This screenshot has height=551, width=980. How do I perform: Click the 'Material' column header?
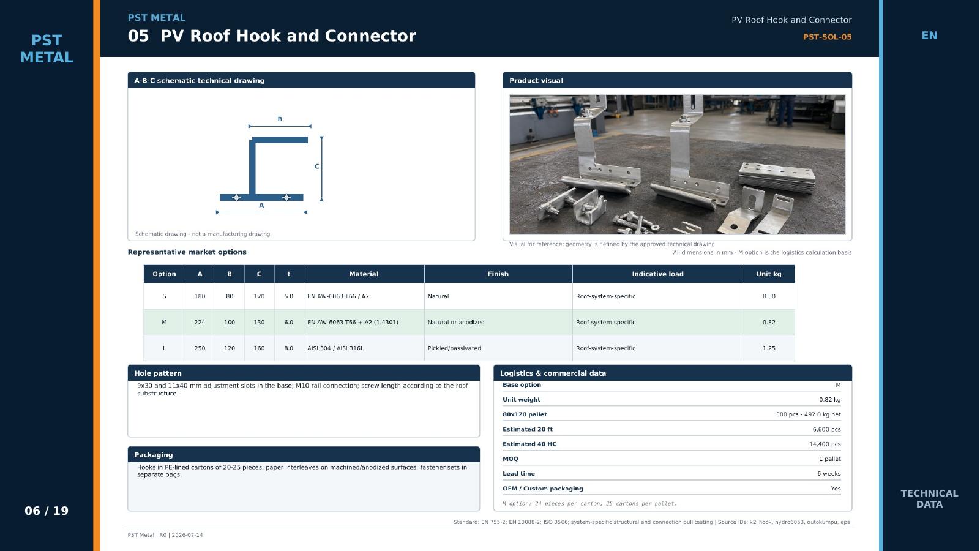point(364,274)
